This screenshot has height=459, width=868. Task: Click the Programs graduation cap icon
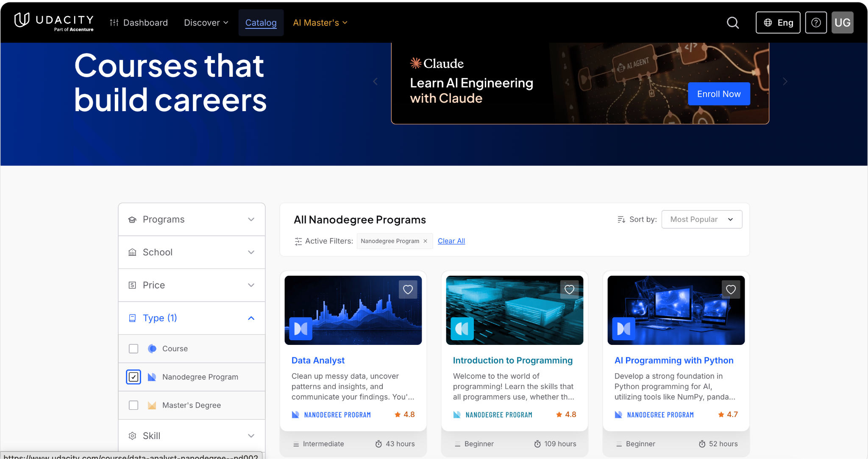[132, 219]
